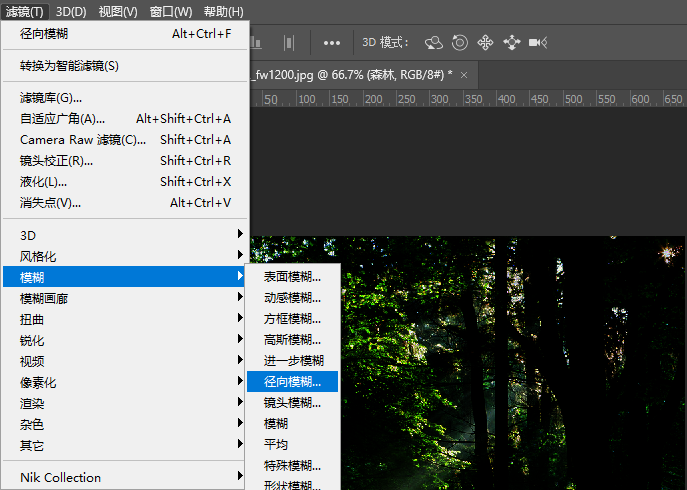Choose 镜头模糊... from blur submenu

click(x=293, y=403)
